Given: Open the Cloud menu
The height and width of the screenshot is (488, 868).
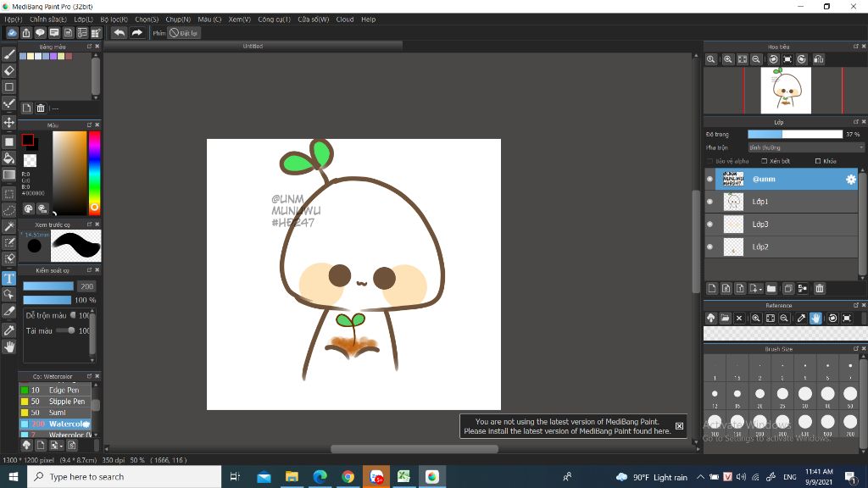Looking at the screenshot, I should click(x=345, y=19).
